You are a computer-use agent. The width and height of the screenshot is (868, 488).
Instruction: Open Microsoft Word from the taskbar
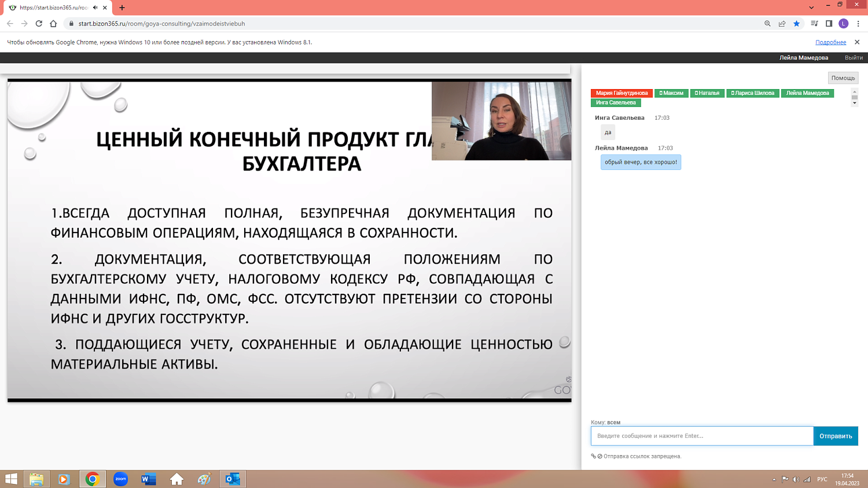pos(148,479)
